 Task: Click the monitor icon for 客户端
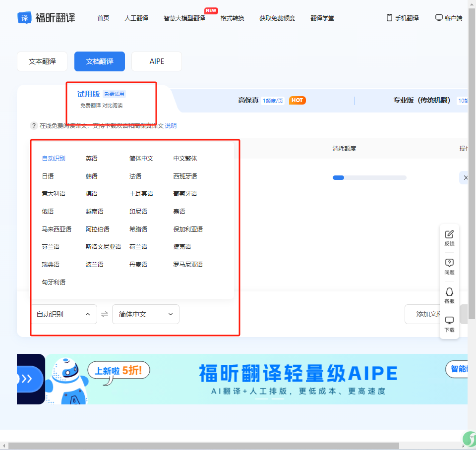pos(439,18)
